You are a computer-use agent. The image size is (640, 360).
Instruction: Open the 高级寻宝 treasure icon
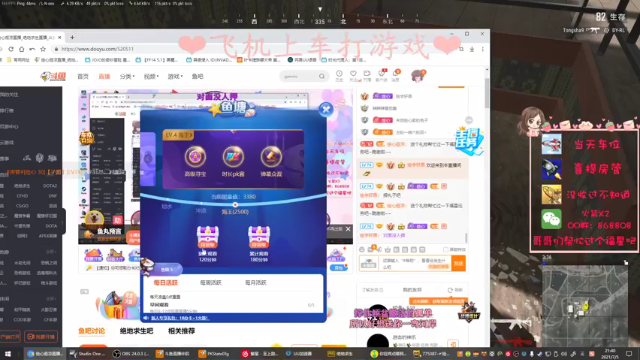195,156
